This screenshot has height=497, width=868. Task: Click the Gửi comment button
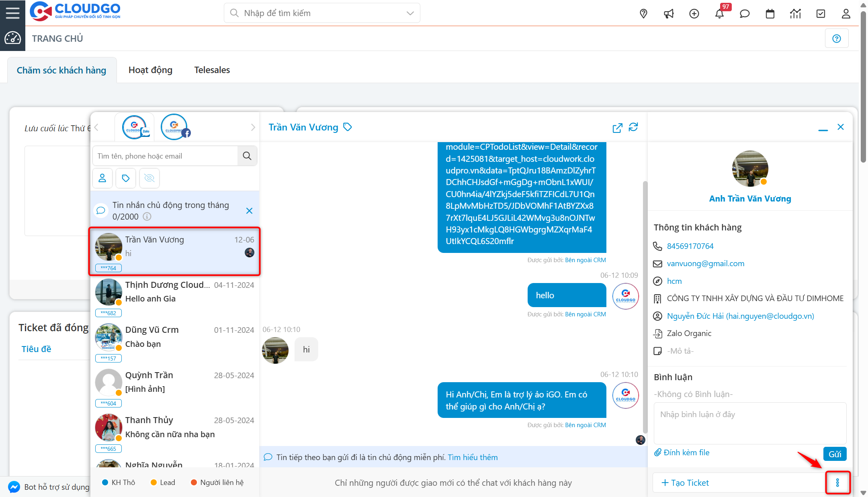[x=835, y=454]
